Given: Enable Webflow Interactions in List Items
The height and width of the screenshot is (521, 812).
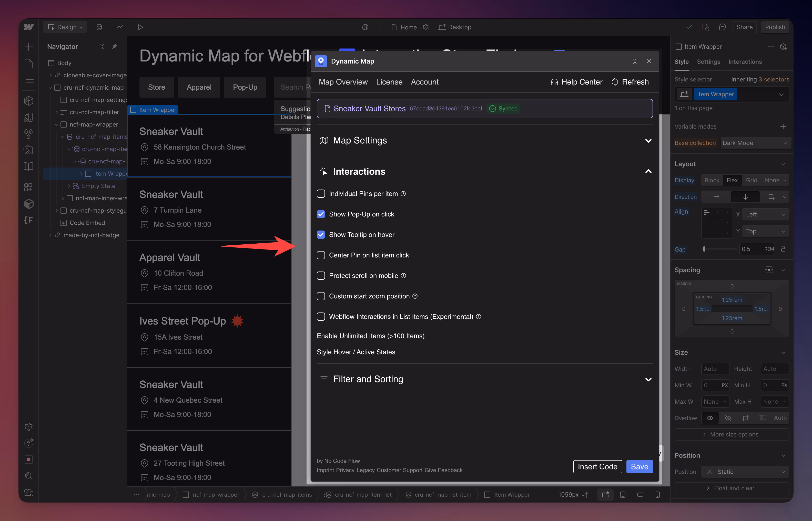Looking at the screenshot, I should point(321,317).
